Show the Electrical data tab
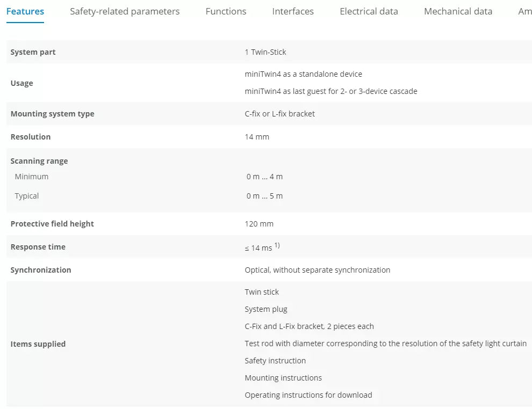 (369, 11)
